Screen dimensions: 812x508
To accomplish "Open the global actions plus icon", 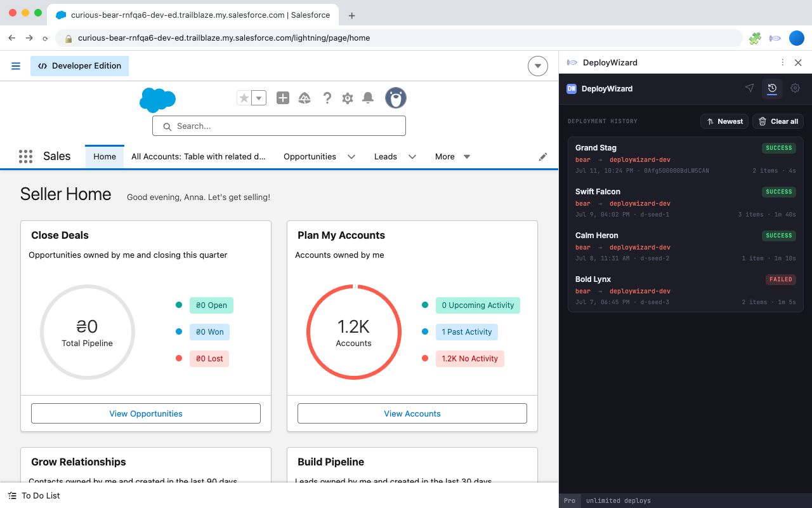I will [x=283, y=98].
